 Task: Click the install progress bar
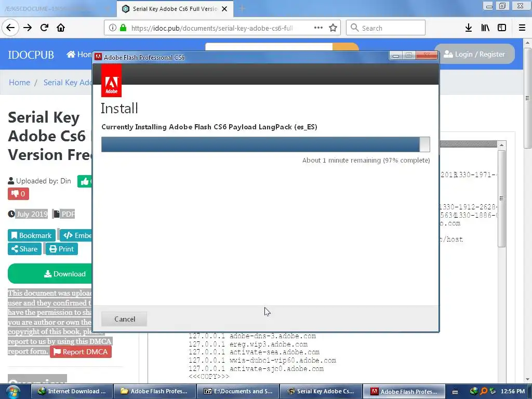[x=265, y=144]
